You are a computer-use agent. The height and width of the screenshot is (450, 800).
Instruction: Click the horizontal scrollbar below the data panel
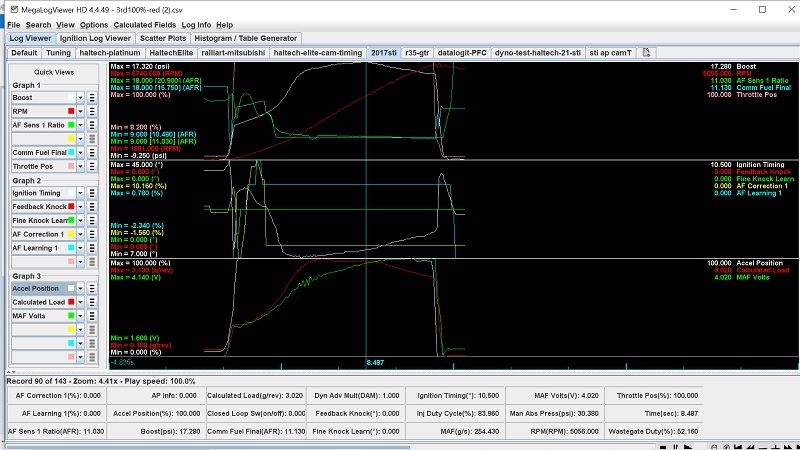[x=208, y=447]
